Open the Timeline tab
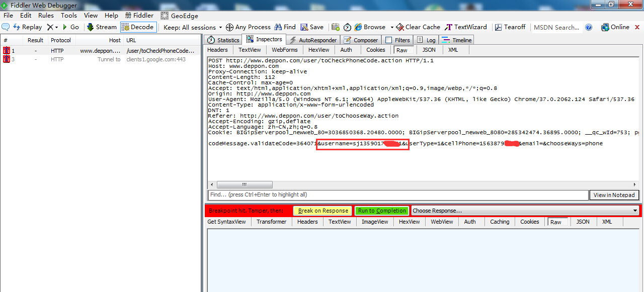Screen dimensions: 644x292 click(x=457, y=40)
